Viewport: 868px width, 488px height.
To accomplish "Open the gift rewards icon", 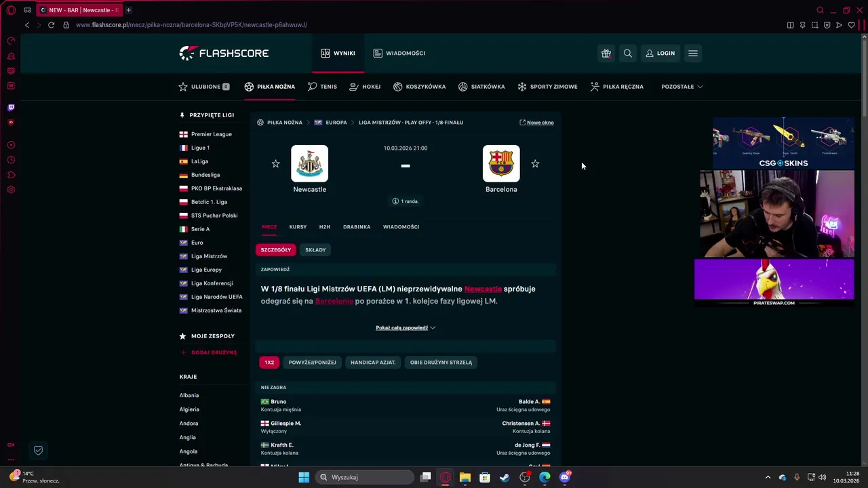I will click(x=606, y=53).
